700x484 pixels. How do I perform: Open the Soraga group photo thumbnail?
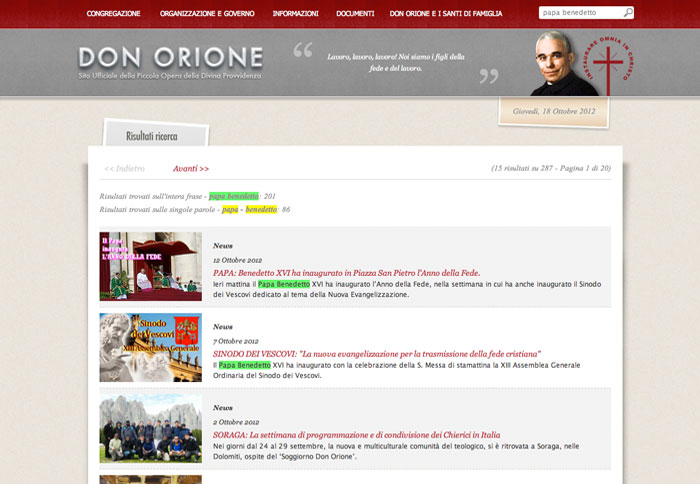point(150,428)
